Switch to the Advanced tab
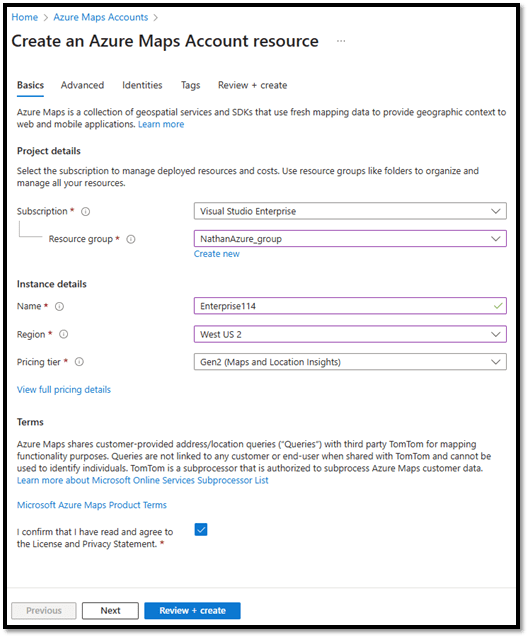 point(83,85)
